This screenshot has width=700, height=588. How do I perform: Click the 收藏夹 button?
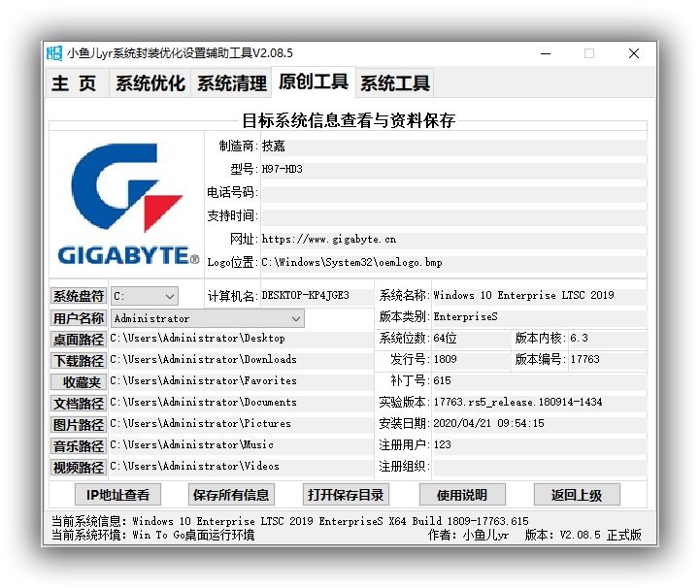pos(78,382)
